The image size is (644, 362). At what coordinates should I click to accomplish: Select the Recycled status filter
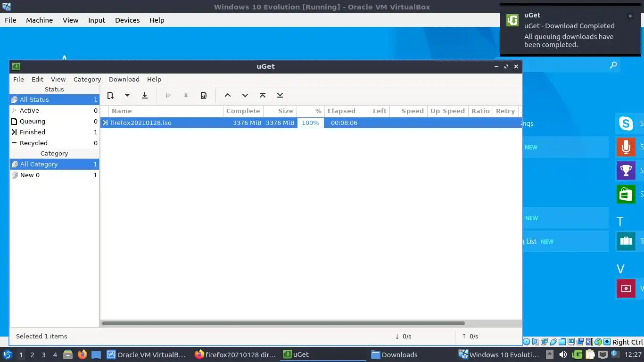coord(54,143)
